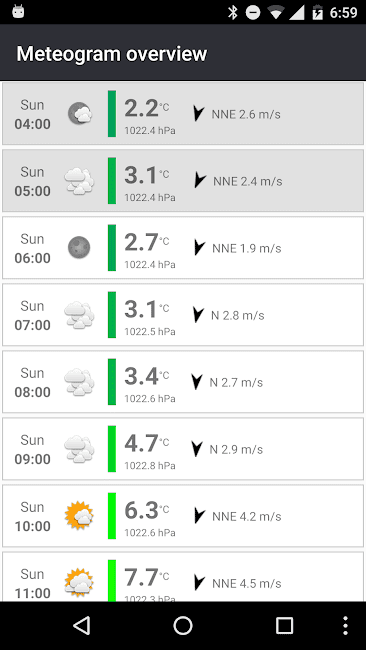The image size is (366, 650).
Task: Select the 4.7°C temperature entry
Action: tap(147, 443)
